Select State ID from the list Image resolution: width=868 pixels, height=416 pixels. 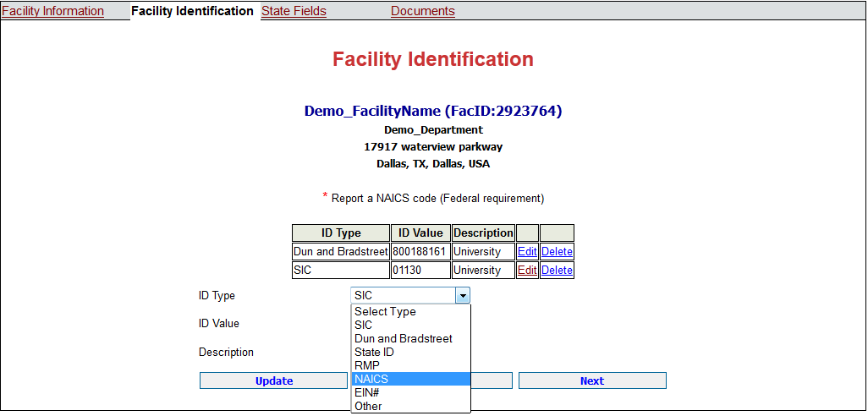(x=411, y=352)
